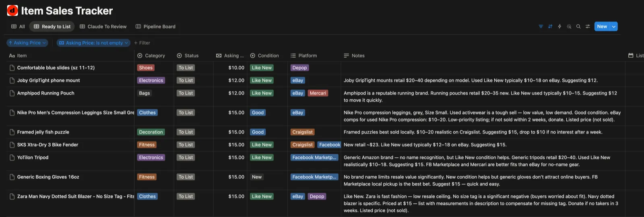
Task: Select the Ready to List tab
Action: (x=52, y=27)
